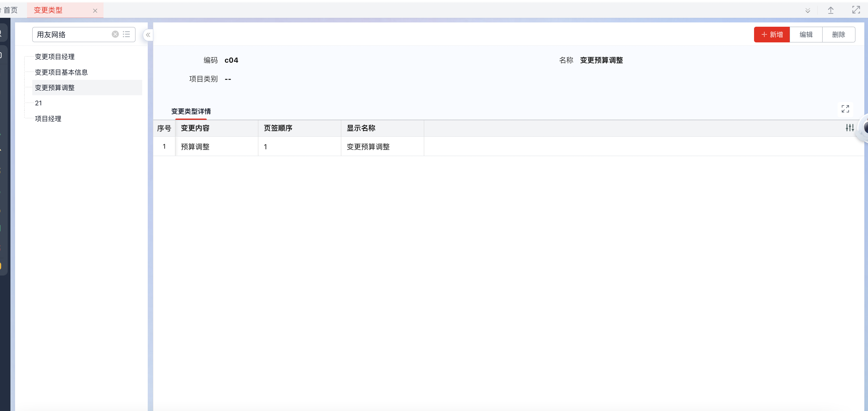This screenshot has height=411, width=868.
Task: Click the upload arrow icon at top right
Action: coord(831,10)
